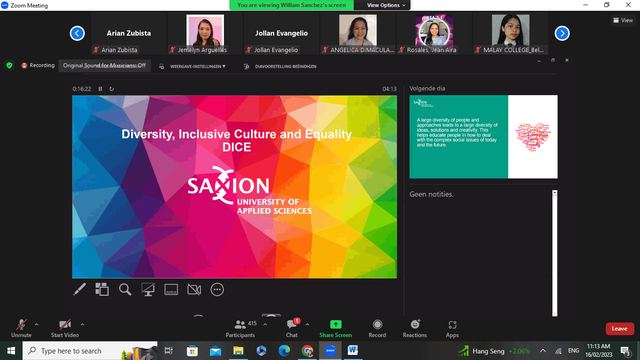The image size is (640, 360).
Task: Open Windows notification center icon
Action: coord(625,351)
